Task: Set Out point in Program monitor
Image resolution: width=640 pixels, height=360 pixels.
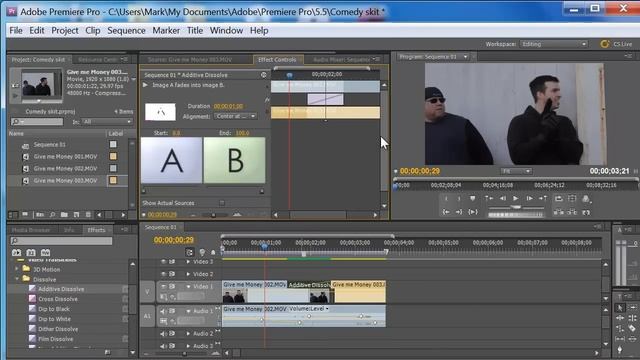Action: (x=459, y=198)
